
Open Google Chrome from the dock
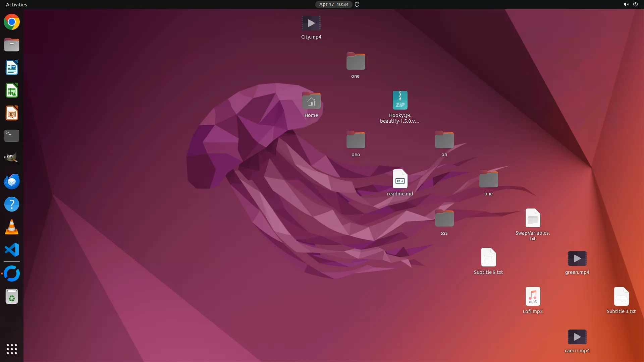click(x=12, y=22)
